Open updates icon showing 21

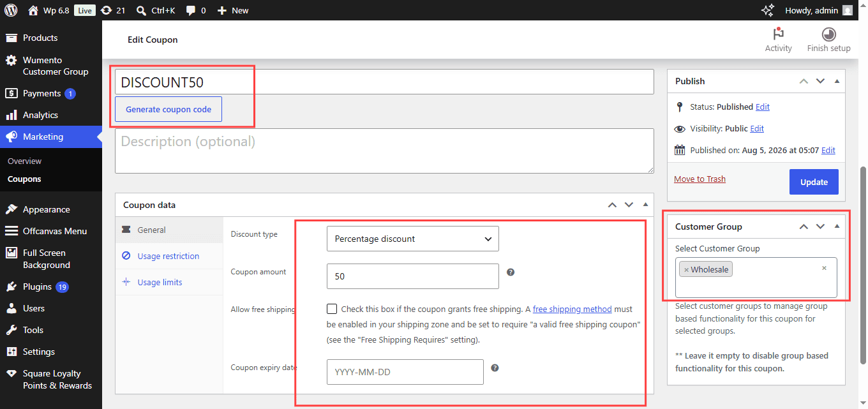pos(113,10)
